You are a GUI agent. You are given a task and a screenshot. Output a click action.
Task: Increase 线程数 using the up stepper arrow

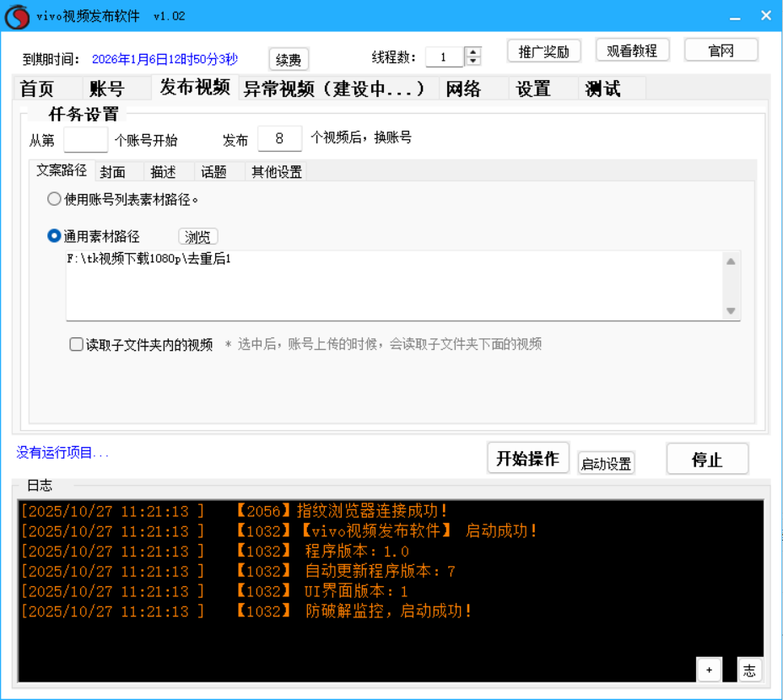(472, 51)
